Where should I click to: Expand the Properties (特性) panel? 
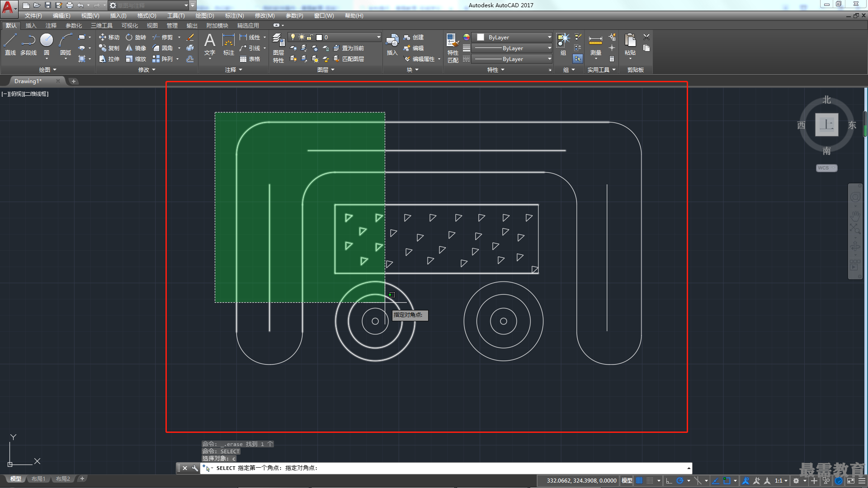tap(495, 70)
